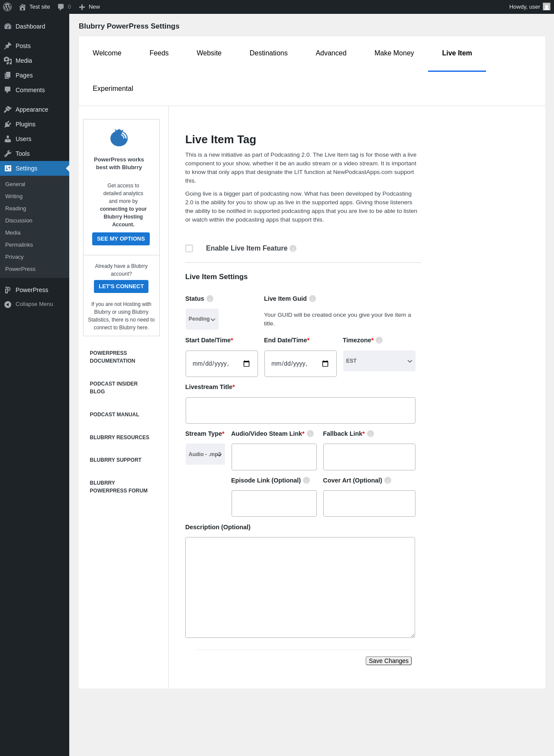Click the Appearance paintbrush icon
Image resolution: width=554 pixels, height=756 pixels.
tap(8, 109)
